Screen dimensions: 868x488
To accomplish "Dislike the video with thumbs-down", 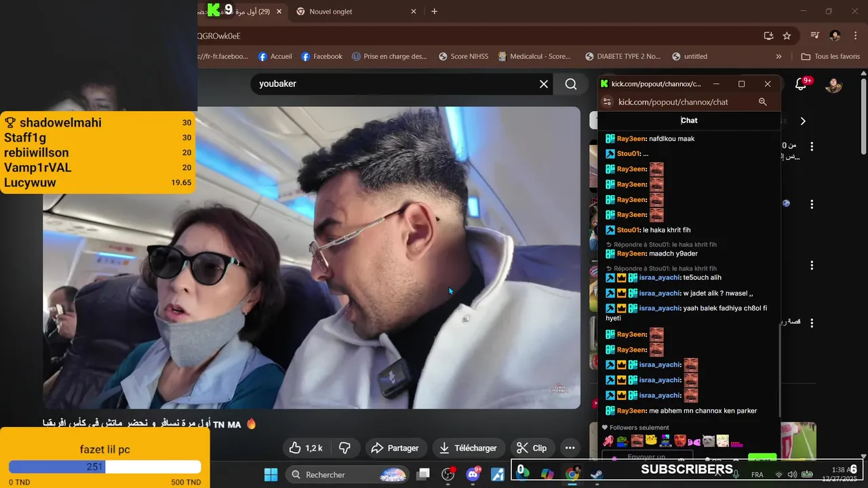I will coord(344,448).
